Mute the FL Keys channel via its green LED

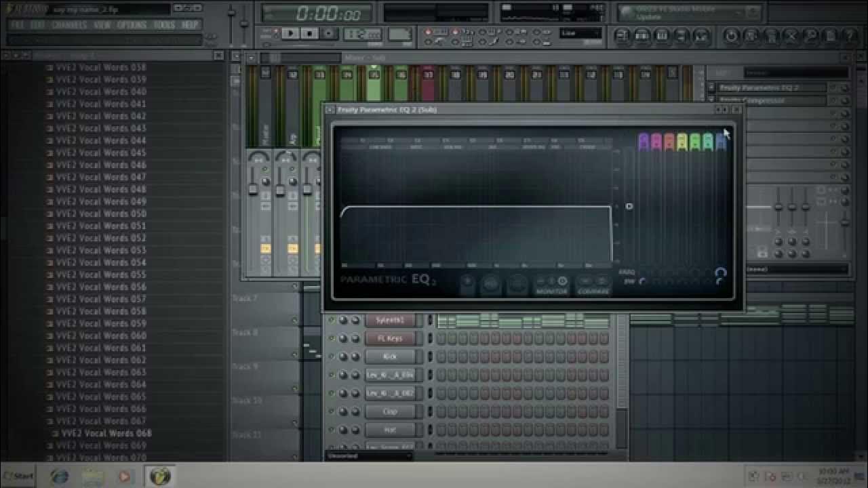click(x=332, y=338)
